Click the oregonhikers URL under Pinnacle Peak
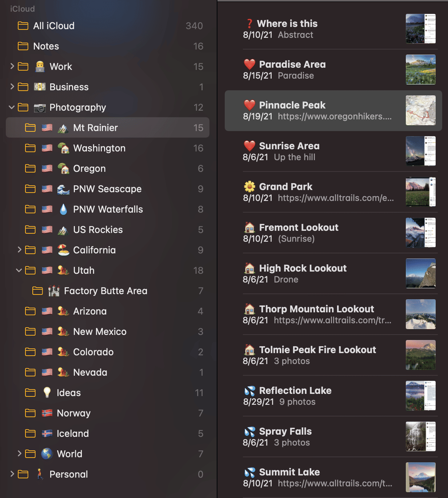The image size is (448, 498). [335, 116]
